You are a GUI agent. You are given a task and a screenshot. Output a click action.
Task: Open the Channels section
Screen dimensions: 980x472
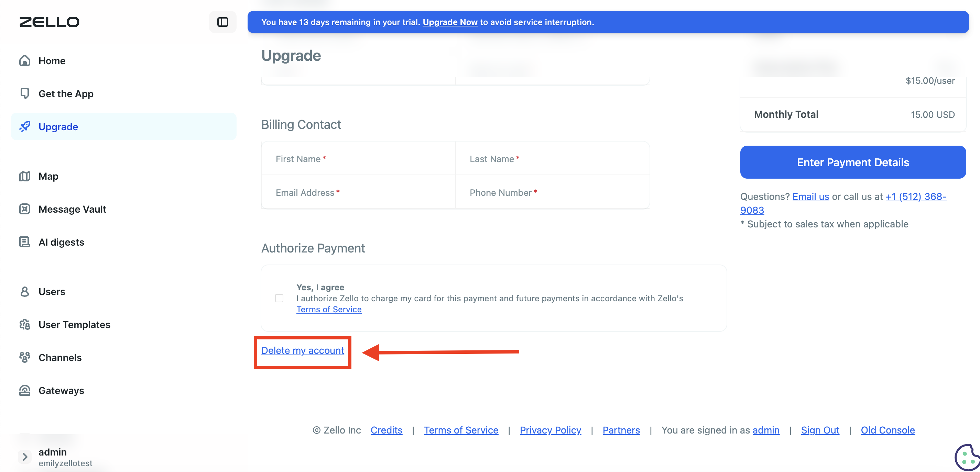tap(124, 357)
